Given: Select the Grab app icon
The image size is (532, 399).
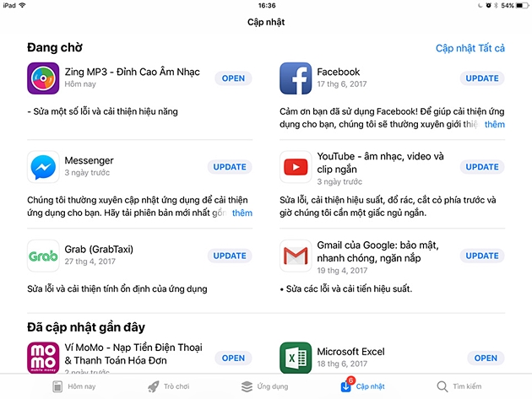Looking at the screenshot, I should click(43, 256).
